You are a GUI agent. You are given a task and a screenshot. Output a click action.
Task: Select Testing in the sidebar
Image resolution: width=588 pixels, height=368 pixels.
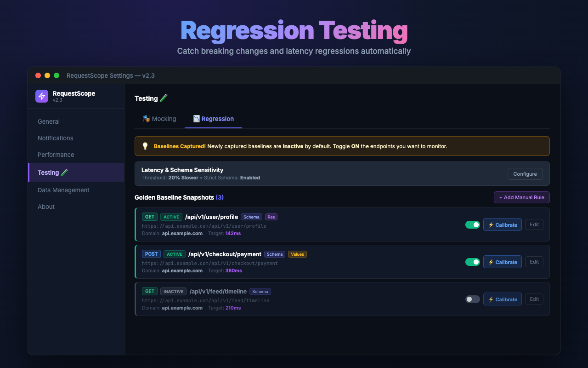(x=76, y=172)
